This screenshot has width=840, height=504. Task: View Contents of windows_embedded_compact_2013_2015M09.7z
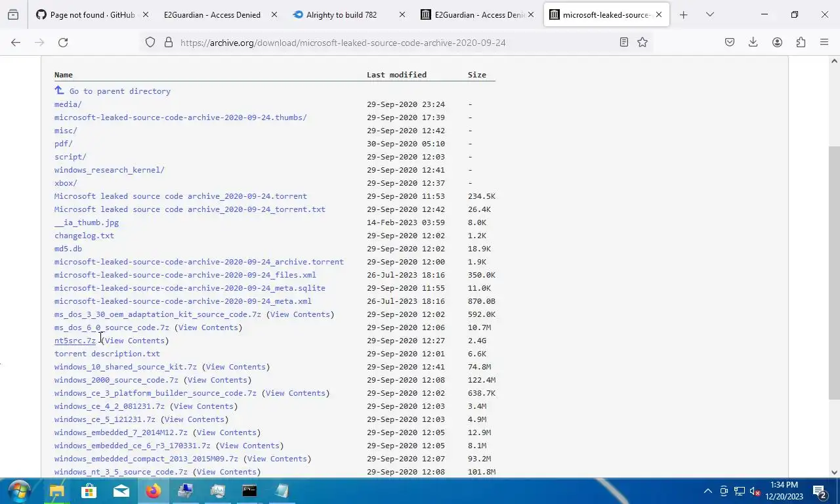(x=277, y=459)
